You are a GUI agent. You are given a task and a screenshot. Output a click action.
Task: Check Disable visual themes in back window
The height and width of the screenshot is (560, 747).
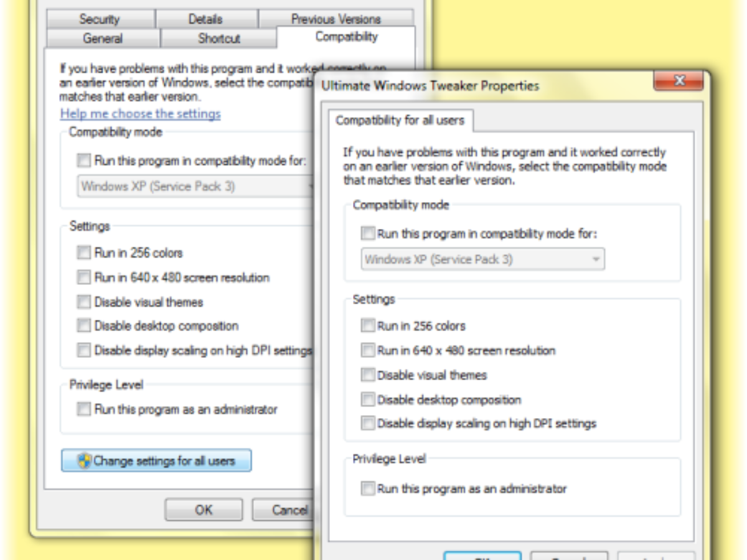tap(84, 302)
